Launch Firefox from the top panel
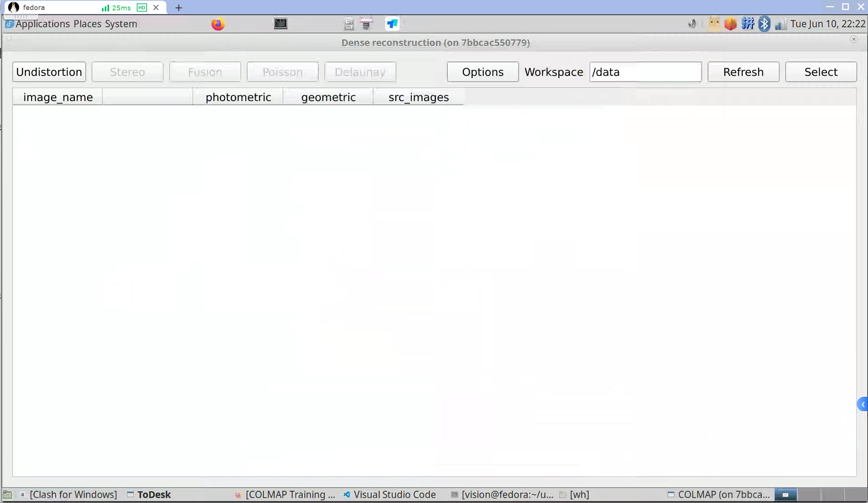This screenshot has height=503, width=868. 218,24
